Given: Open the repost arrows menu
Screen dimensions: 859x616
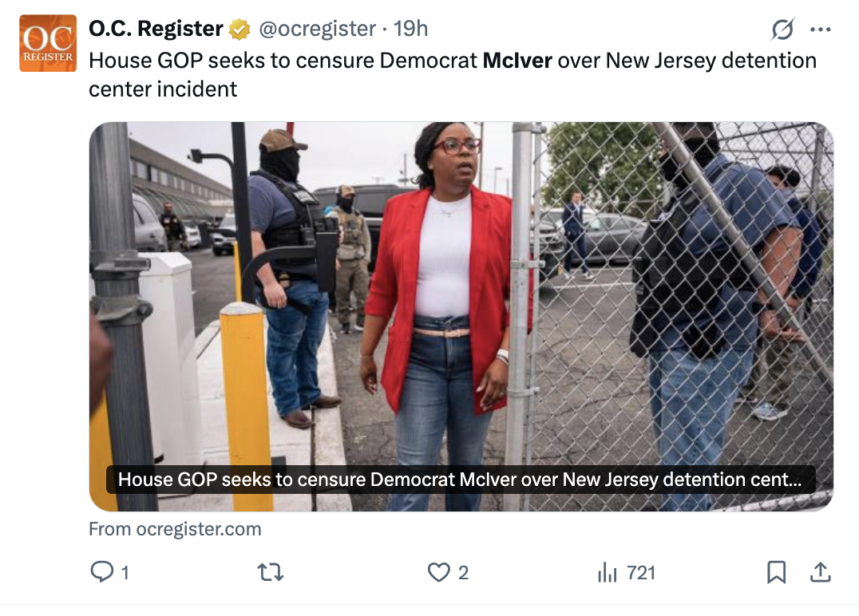Looking at the screenshot, I should (x=271, y=572).
